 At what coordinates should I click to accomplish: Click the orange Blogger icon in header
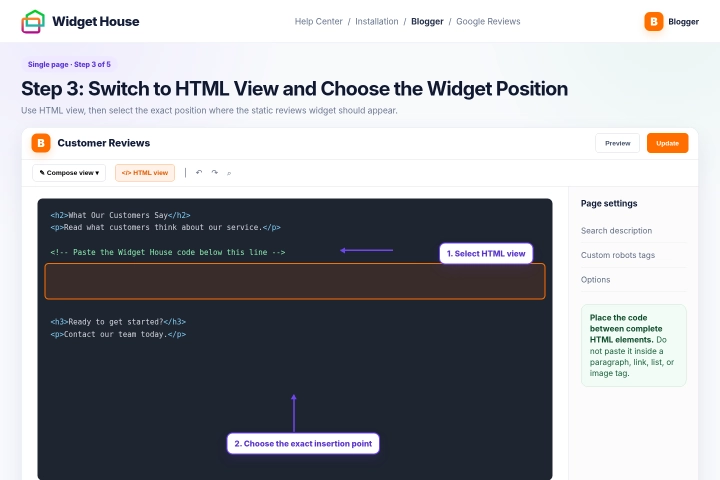[653, 22]
